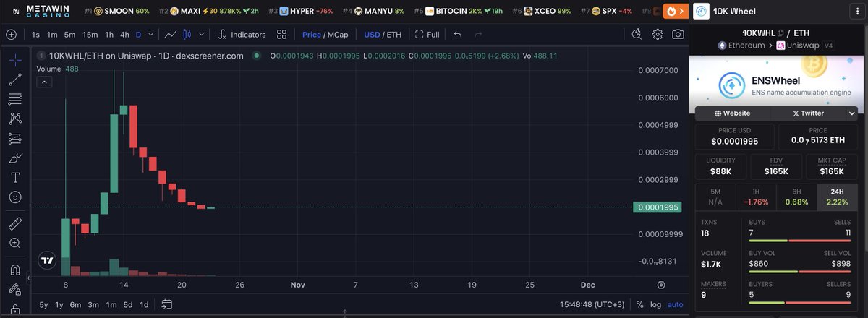Collapse the Volume indicator legend
This screenshot has height=318, width=868.
[x=44, y=82]
